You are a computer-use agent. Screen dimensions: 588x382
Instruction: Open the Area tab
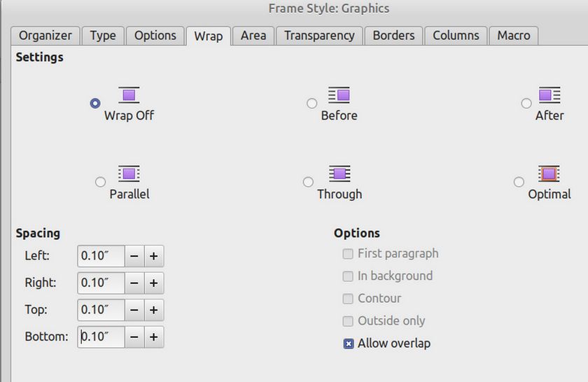click(253, 35)
